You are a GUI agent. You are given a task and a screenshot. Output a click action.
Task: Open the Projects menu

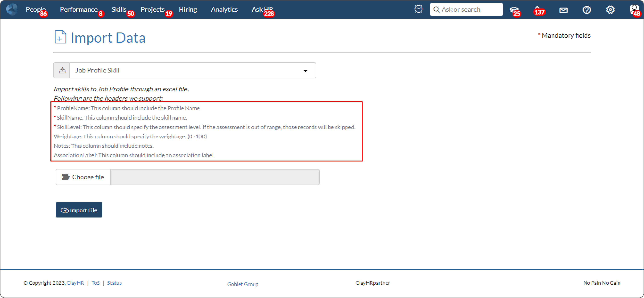click(152, 9)
